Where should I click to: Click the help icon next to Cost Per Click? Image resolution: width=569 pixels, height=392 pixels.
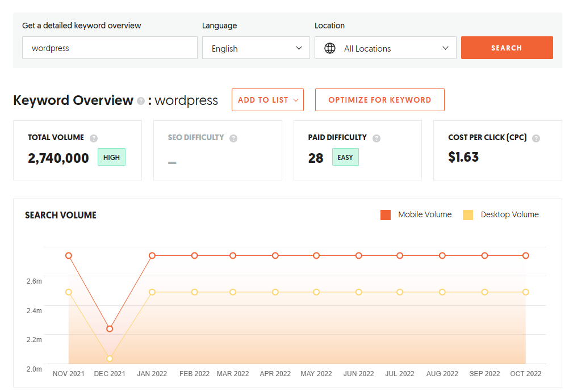(x=535, y=138)
